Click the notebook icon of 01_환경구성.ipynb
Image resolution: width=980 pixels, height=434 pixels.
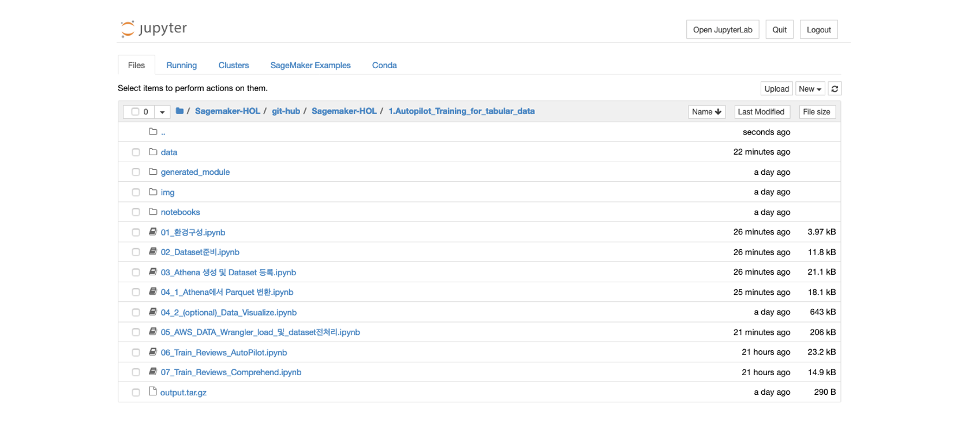[x=153, y=231]
